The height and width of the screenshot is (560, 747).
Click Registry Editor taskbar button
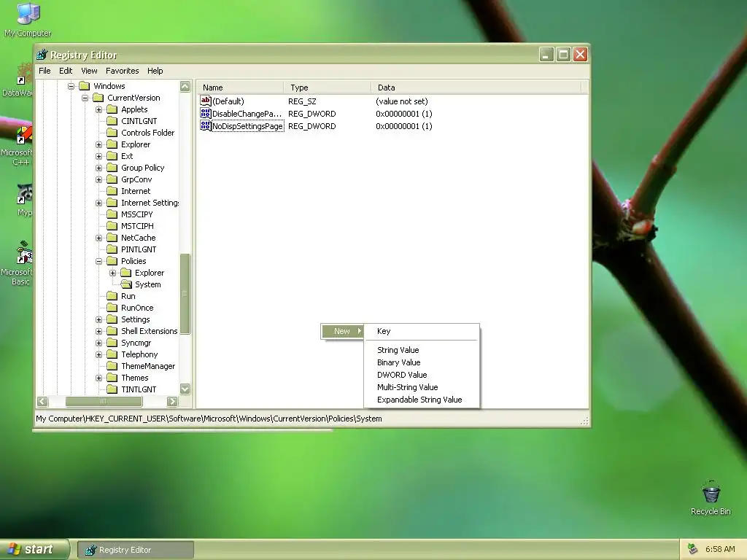tap(135, 550)
